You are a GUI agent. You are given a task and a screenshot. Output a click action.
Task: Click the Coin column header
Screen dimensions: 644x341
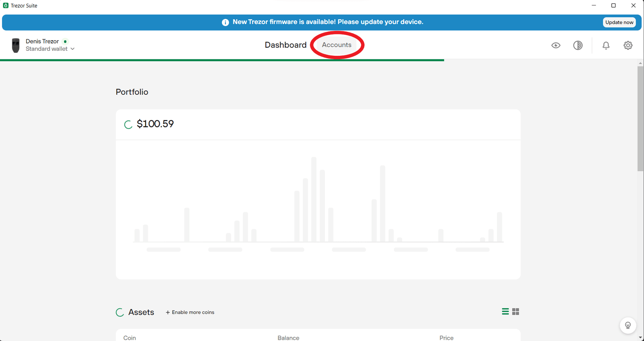click(130, 338)
